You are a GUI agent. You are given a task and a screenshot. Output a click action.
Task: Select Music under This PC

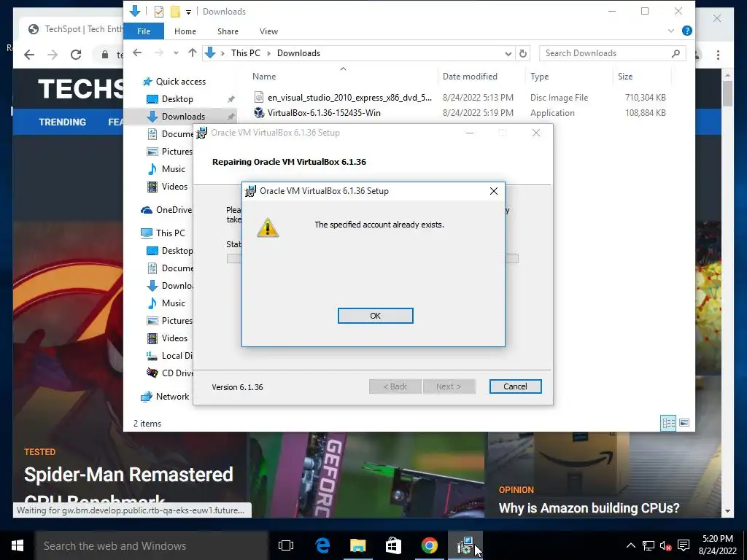[173, 303]
